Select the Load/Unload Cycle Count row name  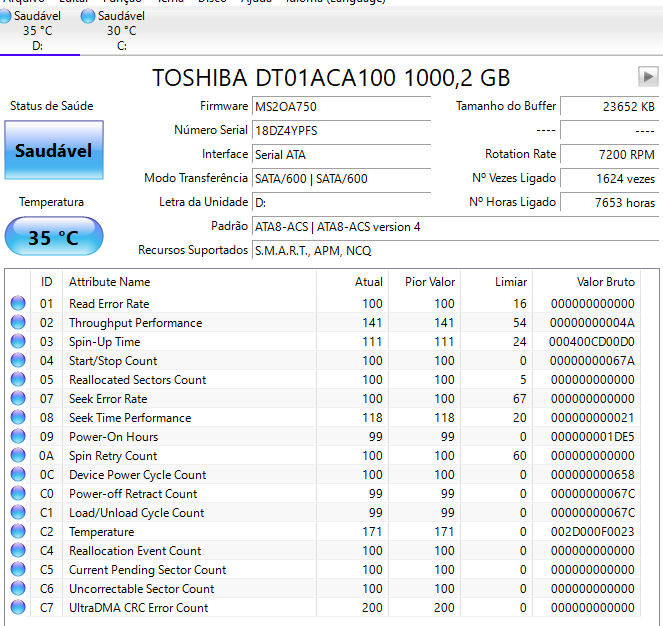[137, 513]
